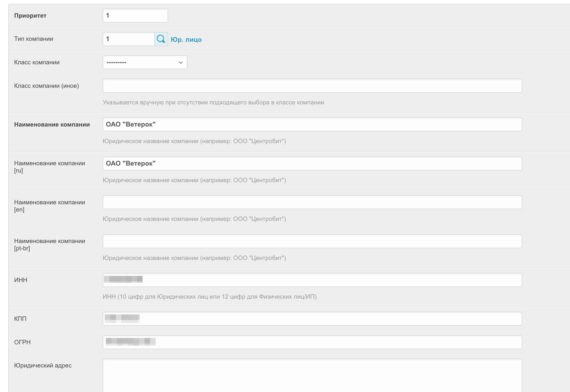The height and width of the screenshot is (392, 570).
Task: Click inside the КПП input field
Action: coord(312,319)
